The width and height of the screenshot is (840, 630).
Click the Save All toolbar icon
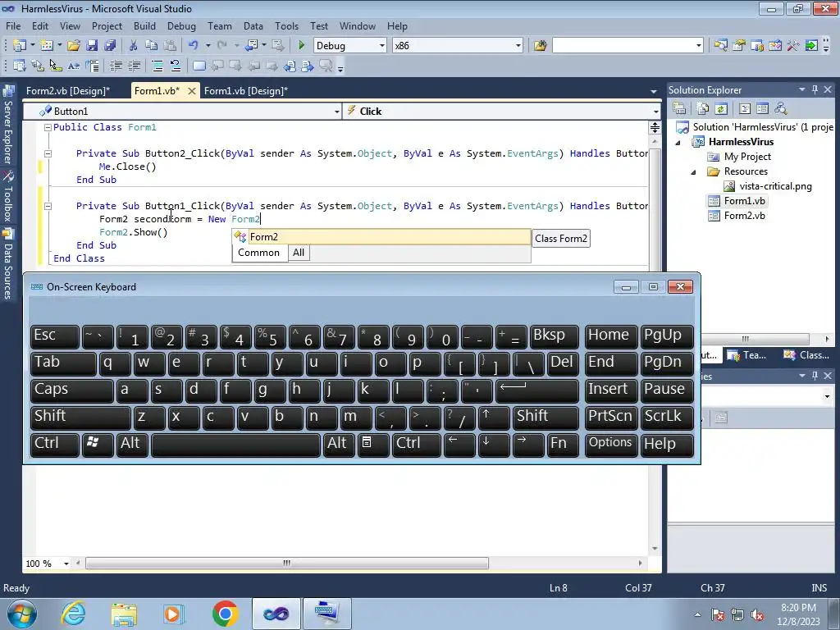click(x=109, y=46)
